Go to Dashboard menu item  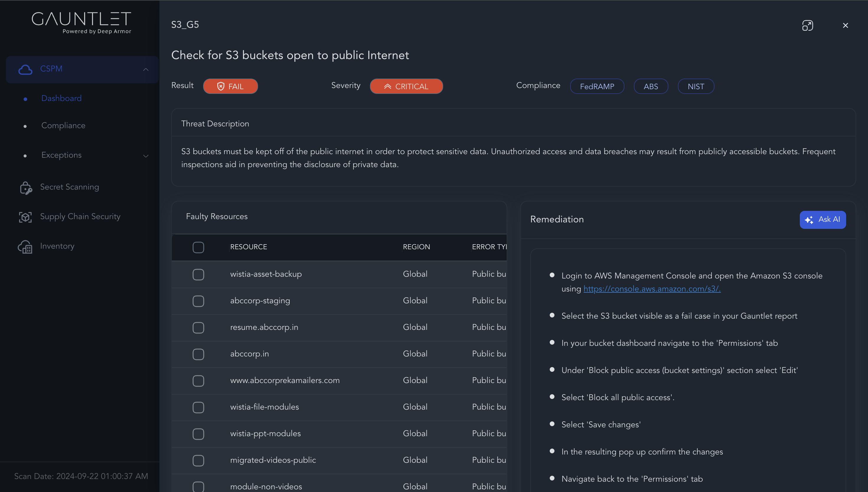pos(61,98)
